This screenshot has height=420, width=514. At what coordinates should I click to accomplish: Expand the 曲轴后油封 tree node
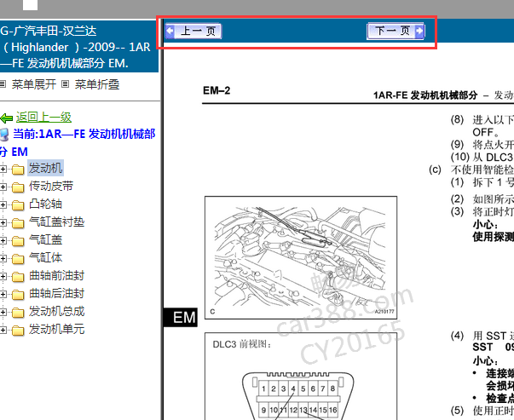point(3,294)
